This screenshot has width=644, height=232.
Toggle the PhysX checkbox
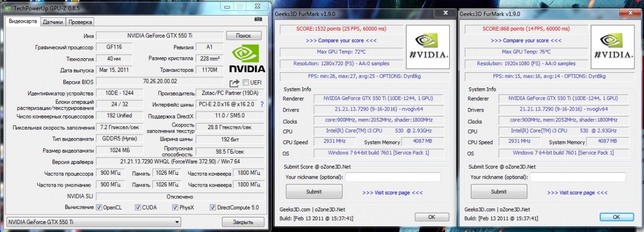click(175, 207)
